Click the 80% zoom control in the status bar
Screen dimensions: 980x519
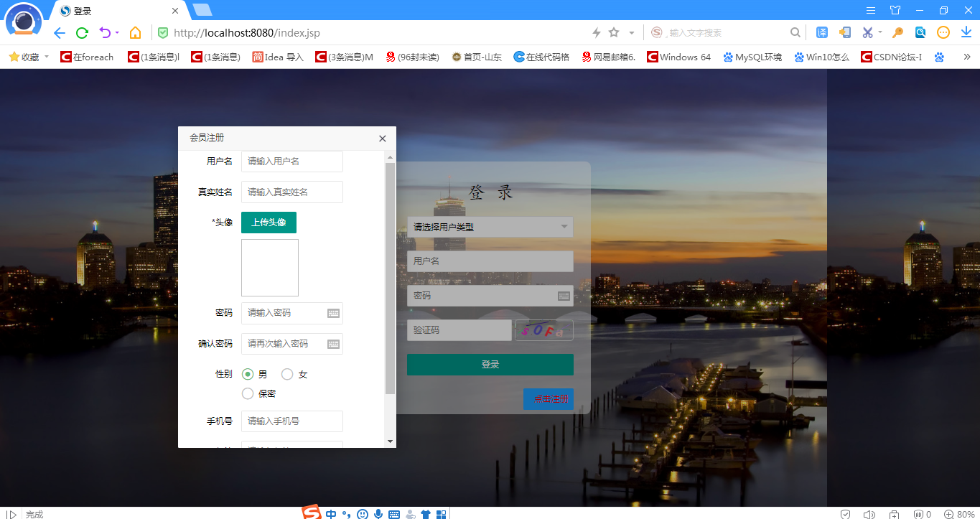pos(959,514)
